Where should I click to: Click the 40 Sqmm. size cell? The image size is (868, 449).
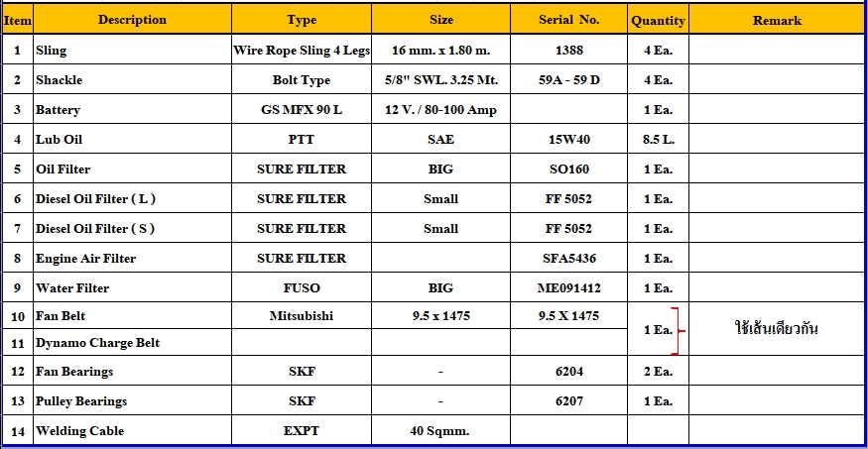tap(440, 430)
